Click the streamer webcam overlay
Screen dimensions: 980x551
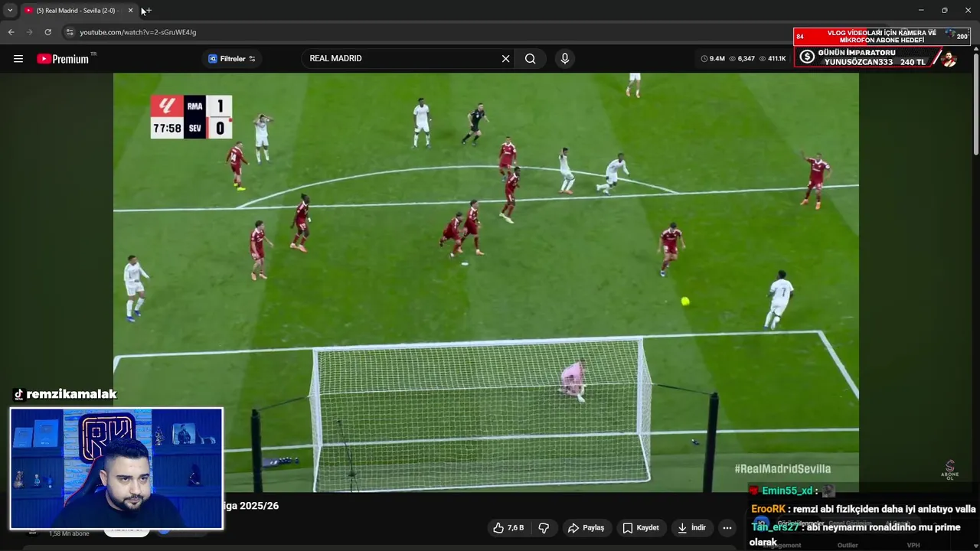pos(116,468)
